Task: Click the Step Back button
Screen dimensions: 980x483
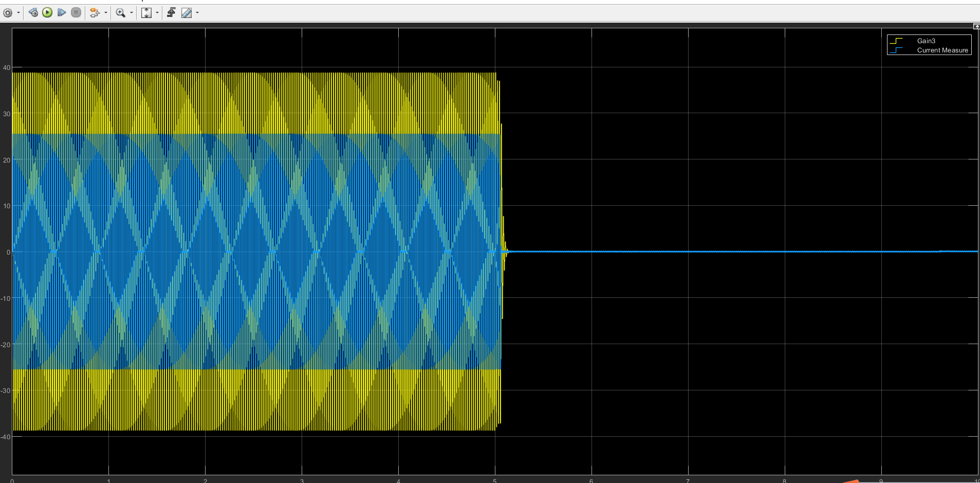Action: pyautogui.click(x=33, y=12)
